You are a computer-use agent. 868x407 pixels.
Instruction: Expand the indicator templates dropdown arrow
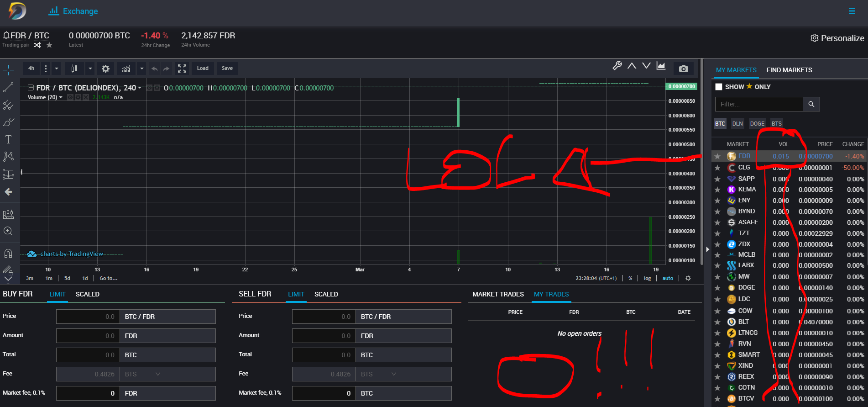141,69
